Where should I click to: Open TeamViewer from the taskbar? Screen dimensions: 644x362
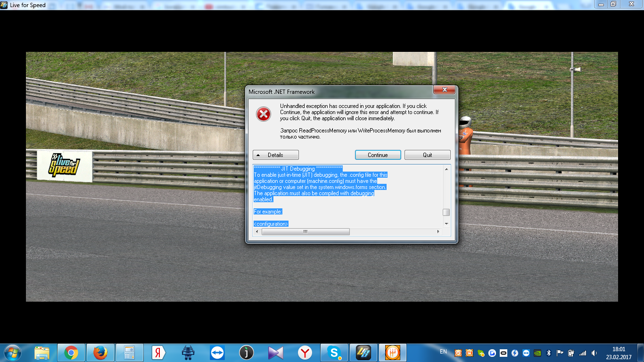pos(217,353)
